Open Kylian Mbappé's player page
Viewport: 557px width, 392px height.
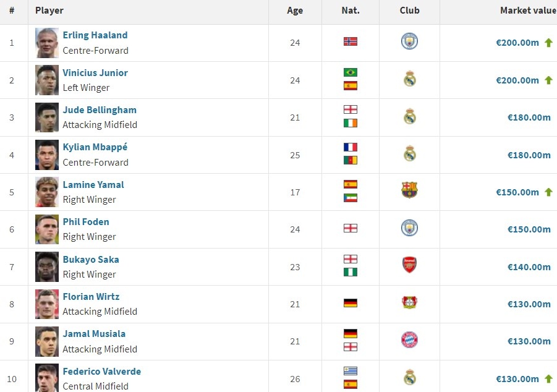pos(95,147)
